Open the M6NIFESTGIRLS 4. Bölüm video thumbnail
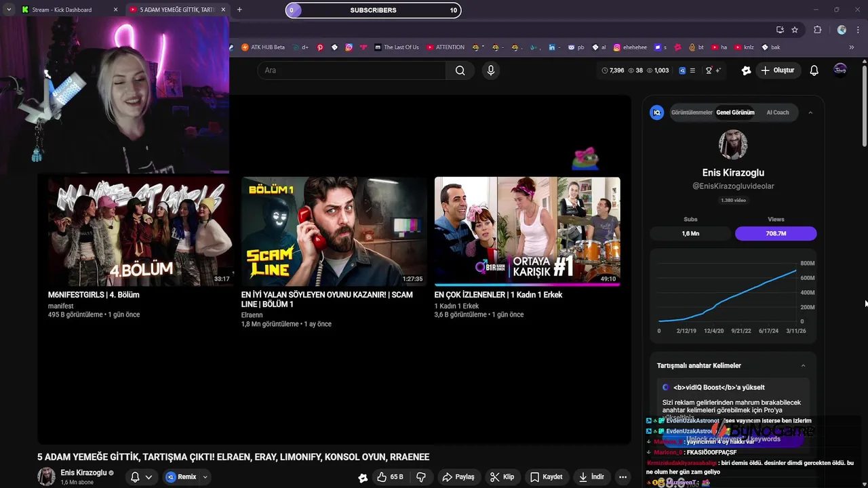This screenshot has width=868, height=488. (140, 231)
